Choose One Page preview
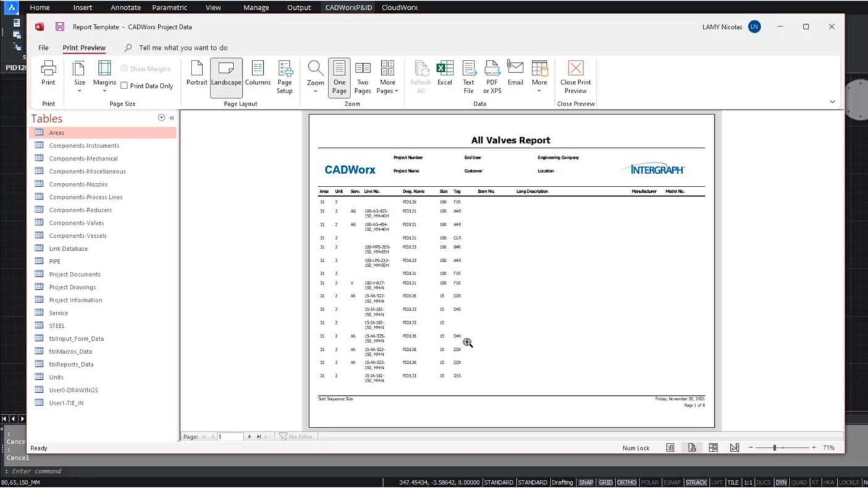 pos(339,77)
